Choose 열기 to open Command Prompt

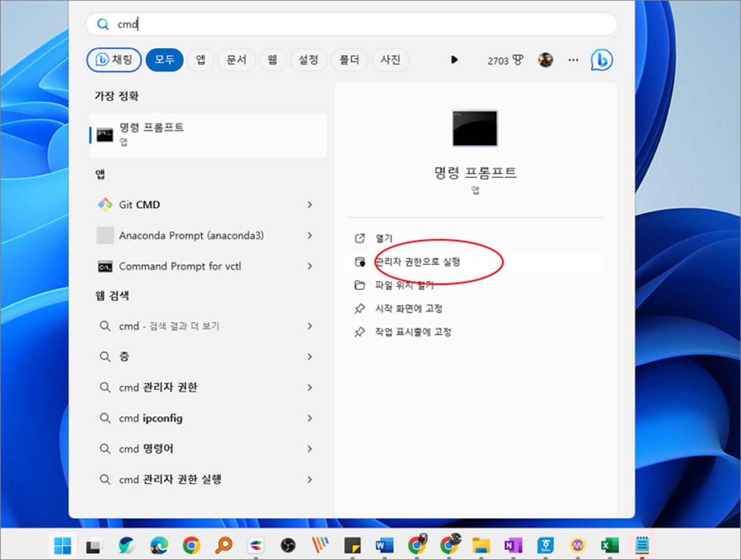click(x=475, y=238)
